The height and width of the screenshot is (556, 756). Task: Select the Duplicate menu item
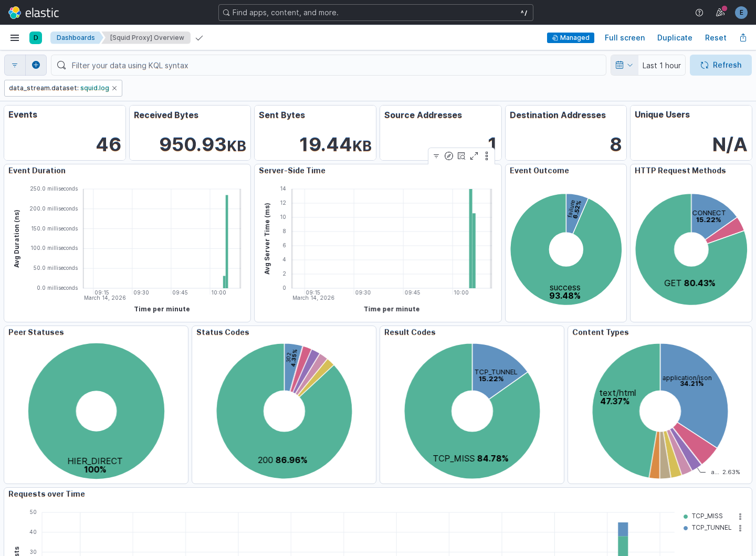pyautogui.click(x=675, y=38)
